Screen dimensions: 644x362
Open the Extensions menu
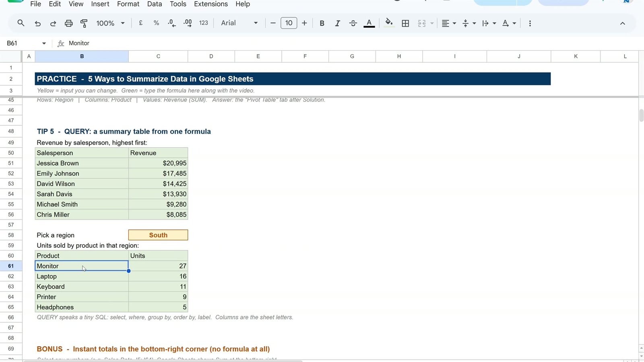[x=211, y=4]
